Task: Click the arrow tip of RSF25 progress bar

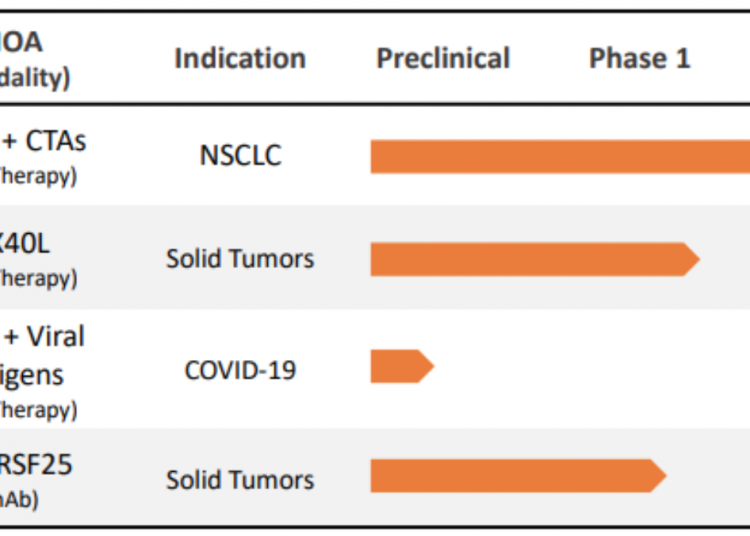Action: pyautogui.click(x=658, y=477)
